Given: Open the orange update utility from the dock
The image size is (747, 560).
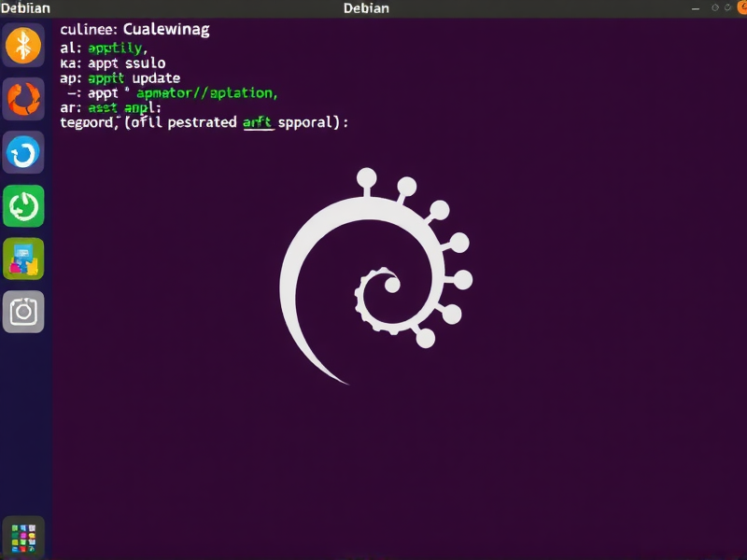Looking at the screenshot, I should (23, 100).
